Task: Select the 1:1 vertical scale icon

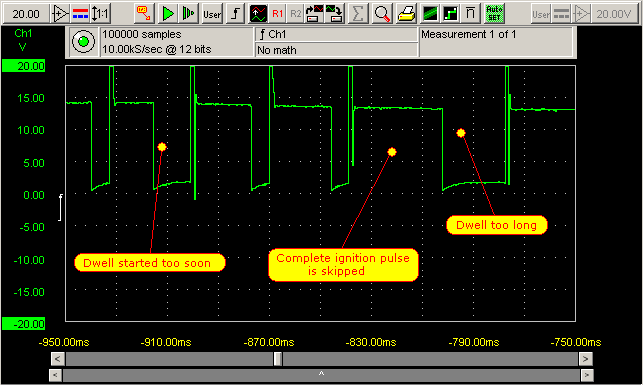Action: pos(100,14)
